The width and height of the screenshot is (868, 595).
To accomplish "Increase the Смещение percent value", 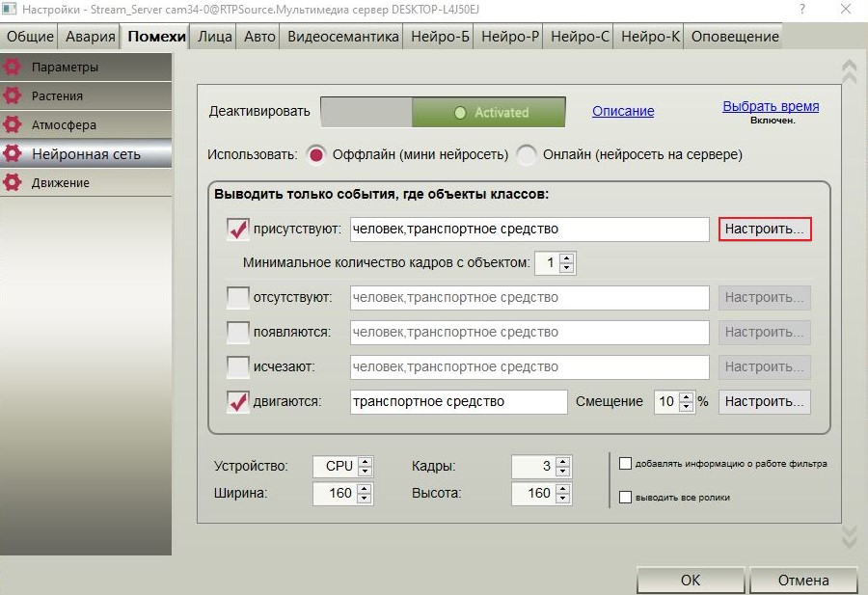I will pyautogui.click(x=686, y=397).
